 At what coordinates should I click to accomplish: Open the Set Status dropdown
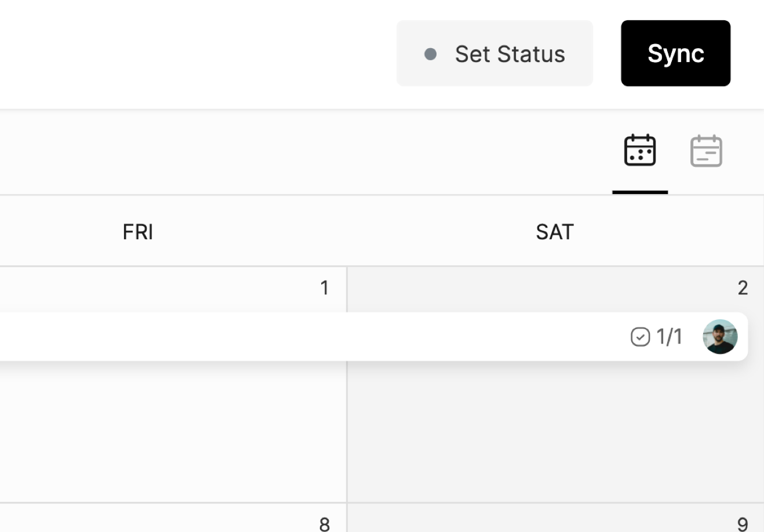click(494, 54)
